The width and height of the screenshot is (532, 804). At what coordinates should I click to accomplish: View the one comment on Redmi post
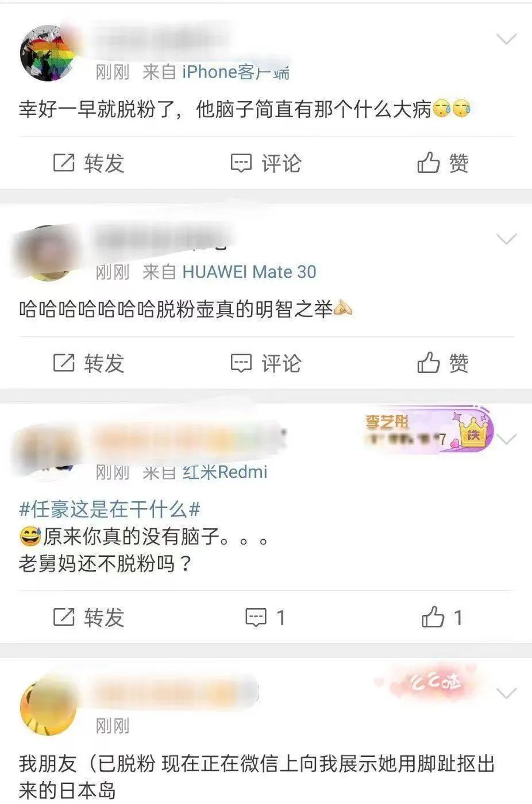(x=265, y=618)
